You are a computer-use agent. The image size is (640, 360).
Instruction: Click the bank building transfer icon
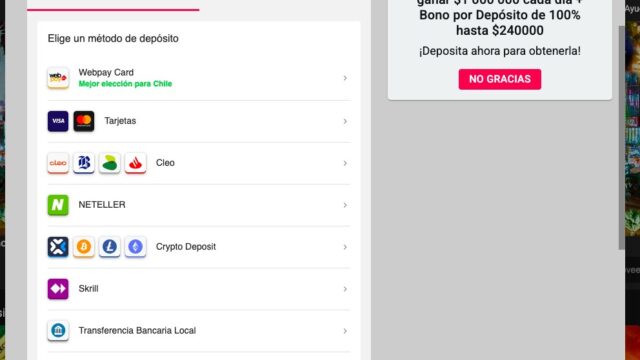coord(58,330)
